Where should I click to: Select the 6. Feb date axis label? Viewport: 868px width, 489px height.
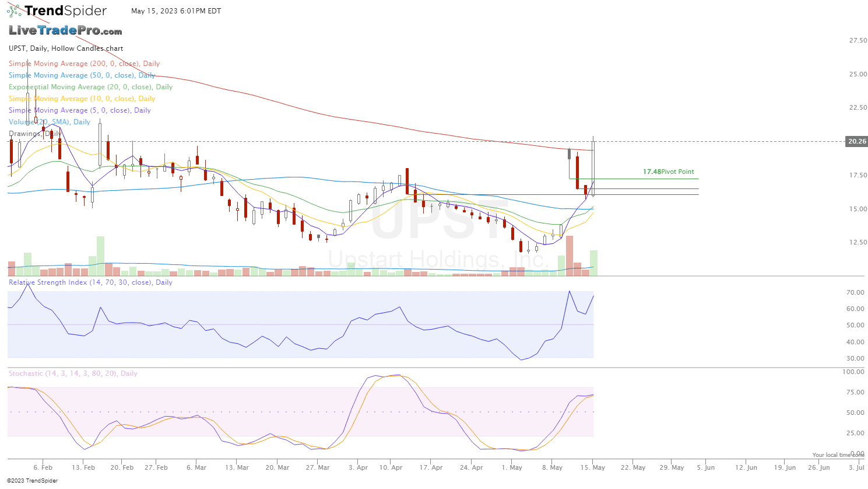pyautogui.click(x=43, y=467)
